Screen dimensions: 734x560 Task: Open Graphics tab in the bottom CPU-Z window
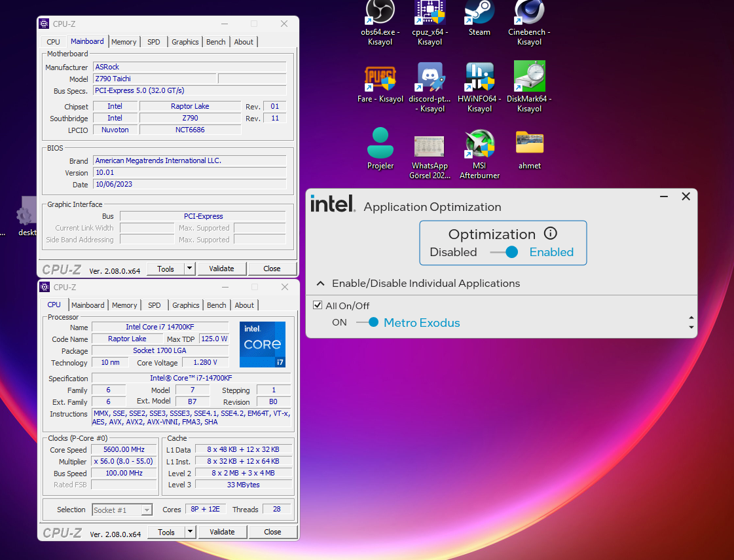(x=186, y=305)
